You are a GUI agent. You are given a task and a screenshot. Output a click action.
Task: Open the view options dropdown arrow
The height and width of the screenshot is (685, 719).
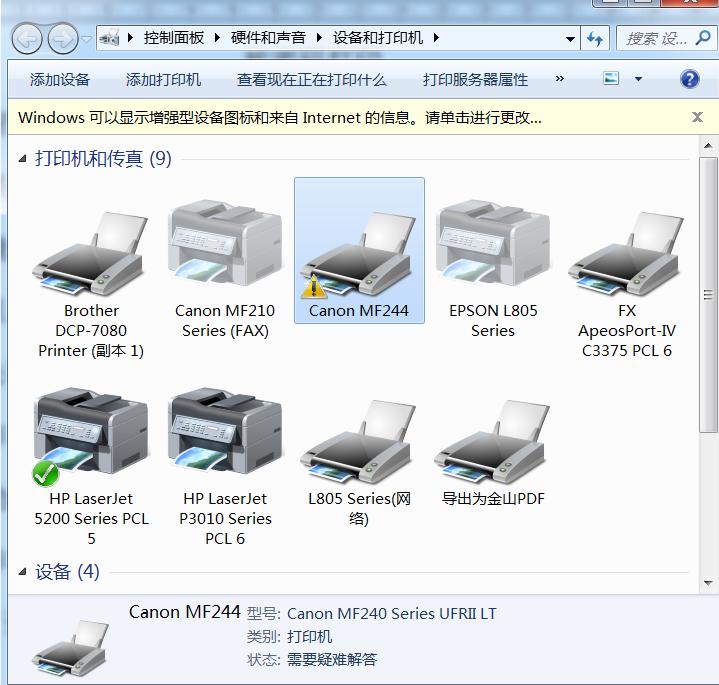[638, 79]
